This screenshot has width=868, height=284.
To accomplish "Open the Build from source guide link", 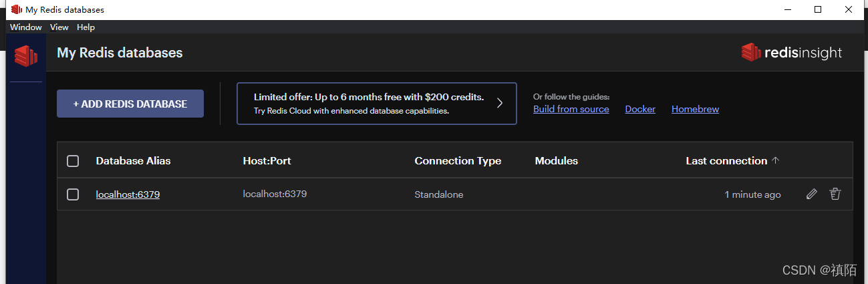I will point(571,109).
